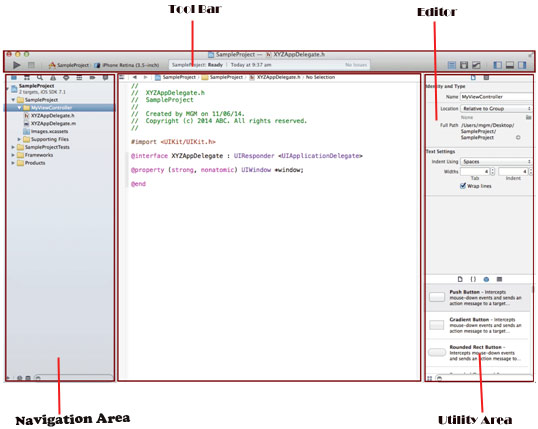Expand the SampleProjectTests group
Screen dimensions: 538x429
pyautogui.click(x=13, y=147)
